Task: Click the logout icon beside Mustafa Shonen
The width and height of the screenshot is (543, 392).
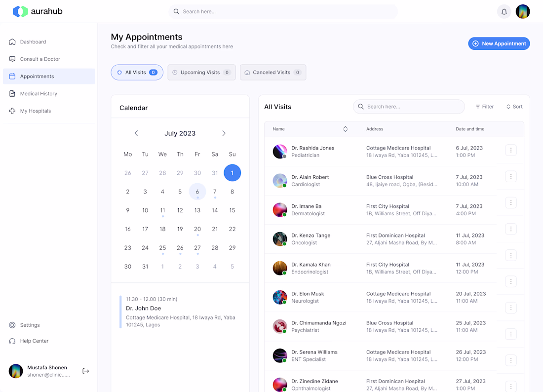Action: pos(86,371)
